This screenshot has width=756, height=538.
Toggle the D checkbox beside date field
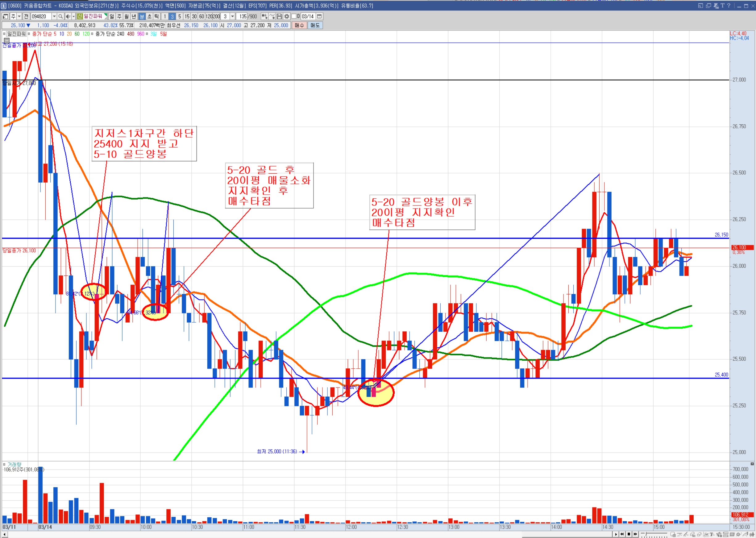[x=294, y=16]
